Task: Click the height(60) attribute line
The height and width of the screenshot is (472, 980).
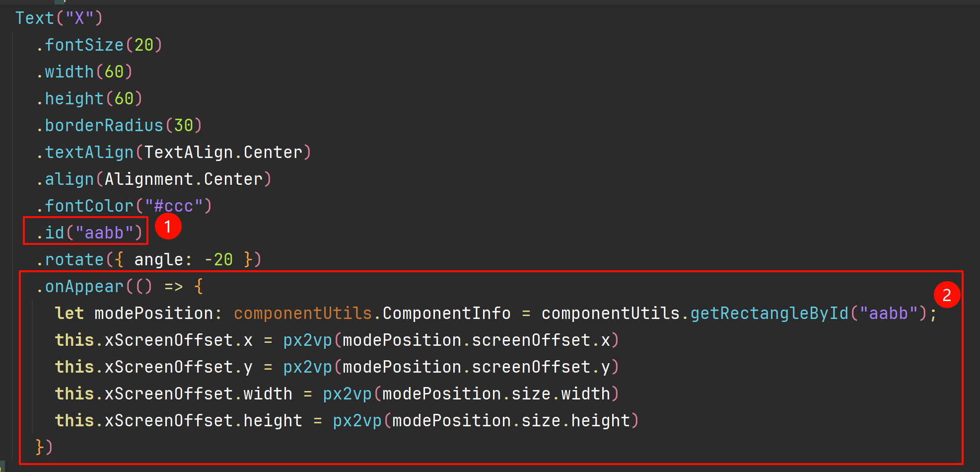Action: click(89, 99)
